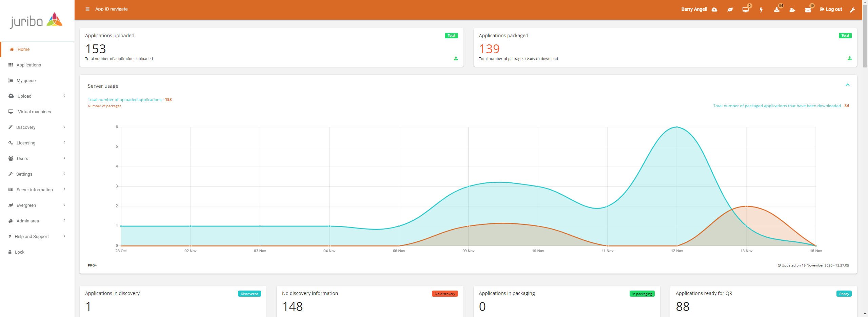Open virtual machines monitor icon with badge 0
The width and height of the screenshot is (868, 317).
coord(745,9)
